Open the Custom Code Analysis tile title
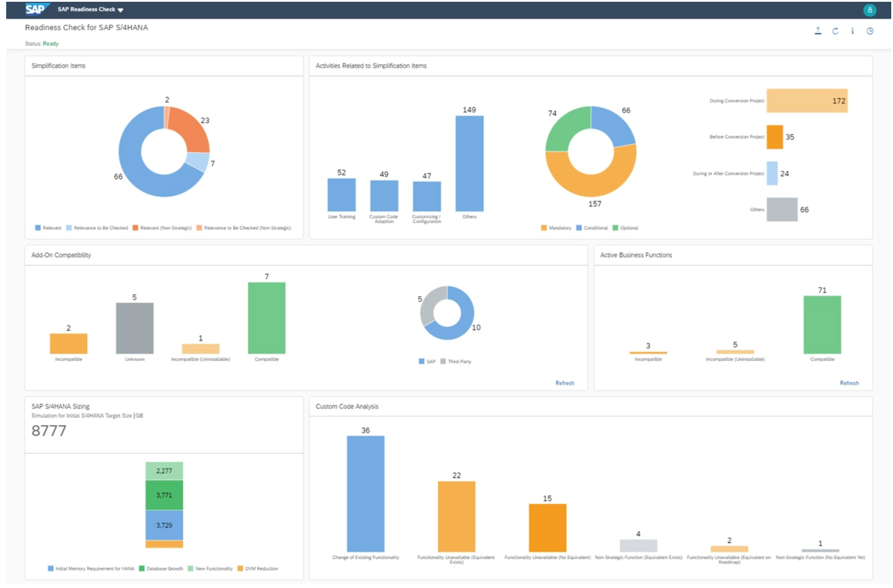This screenshot has height=588, width=893. point(347,406)
